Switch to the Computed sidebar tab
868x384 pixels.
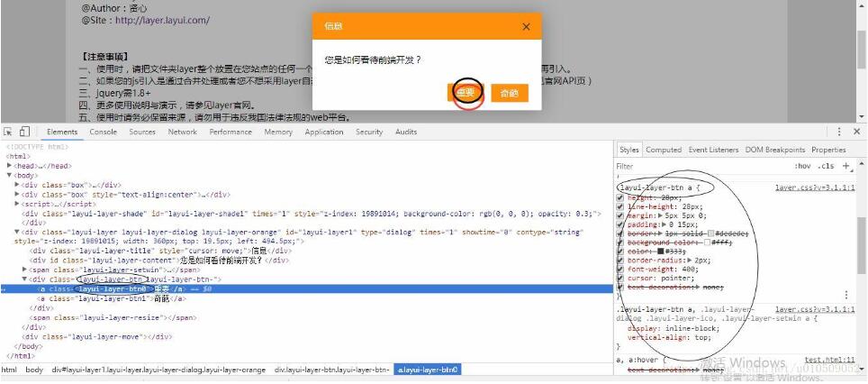pos(664,150)
